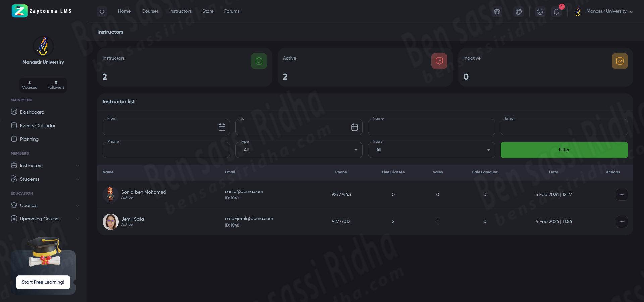Expand the filters dropdown
Screen dimensions: 644x302
(431, 150)
